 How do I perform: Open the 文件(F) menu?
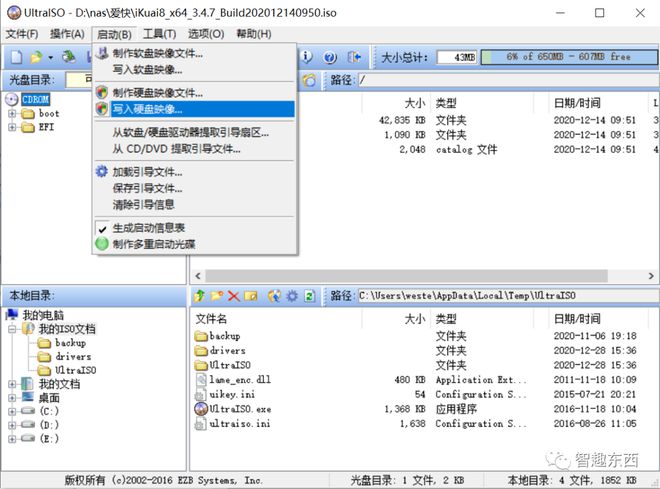[22, 34]
